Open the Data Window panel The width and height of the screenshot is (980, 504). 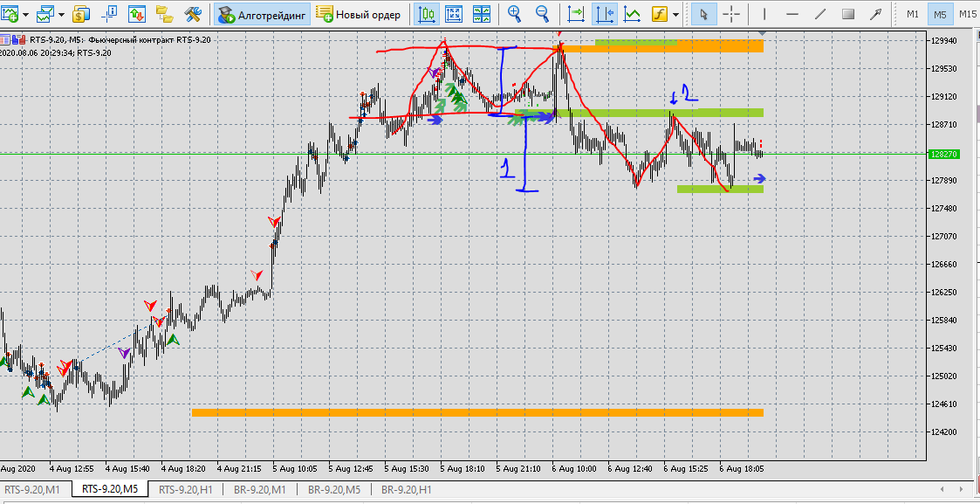[x=109, y=14]
